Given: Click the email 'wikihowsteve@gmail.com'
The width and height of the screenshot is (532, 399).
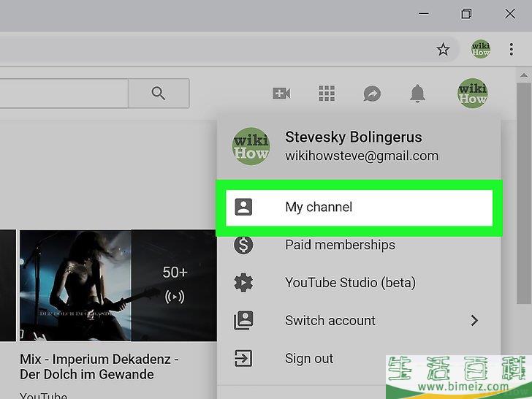Looking at the screenshot, I should [362, 156].
